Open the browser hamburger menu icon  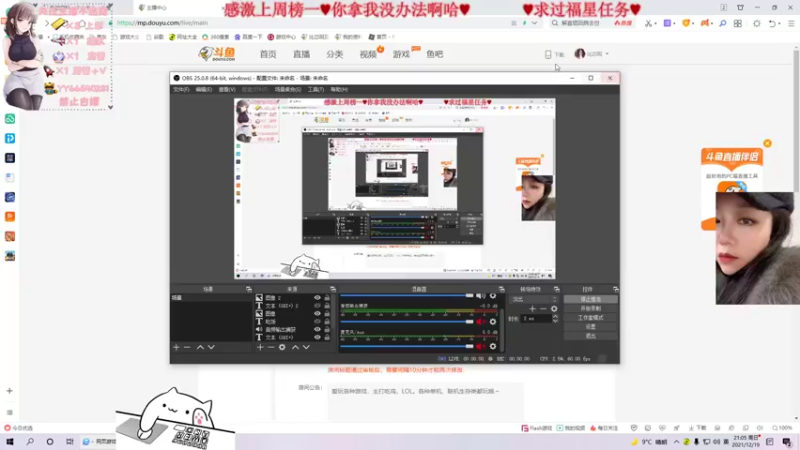coord(791,23)
